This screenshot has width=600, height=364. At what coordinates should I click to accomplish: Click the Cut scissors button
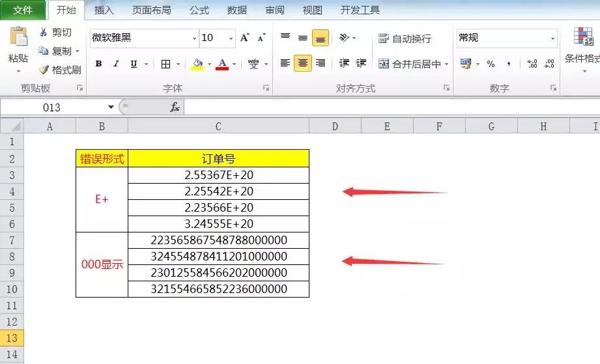pos(55,33)
